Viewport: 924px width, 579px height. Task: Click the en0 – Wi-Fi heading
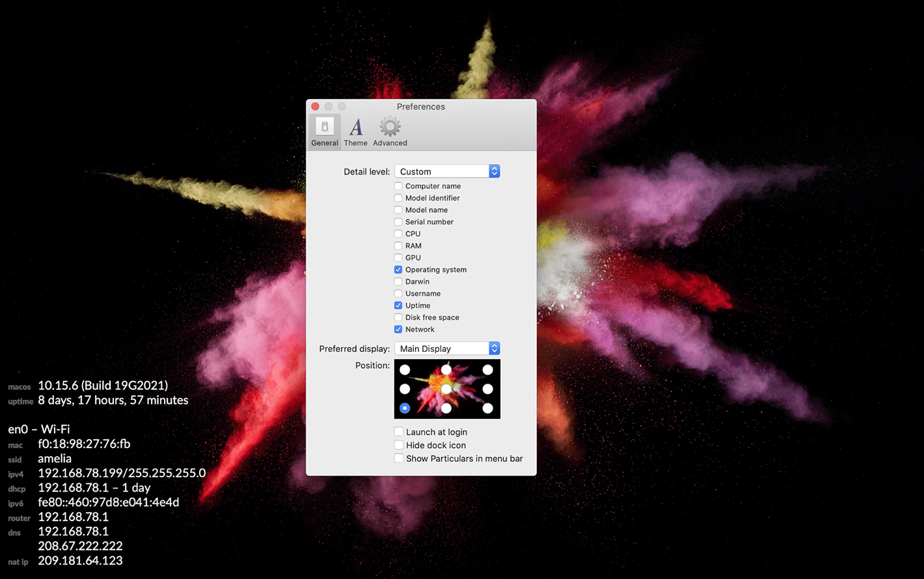(39, 429)
